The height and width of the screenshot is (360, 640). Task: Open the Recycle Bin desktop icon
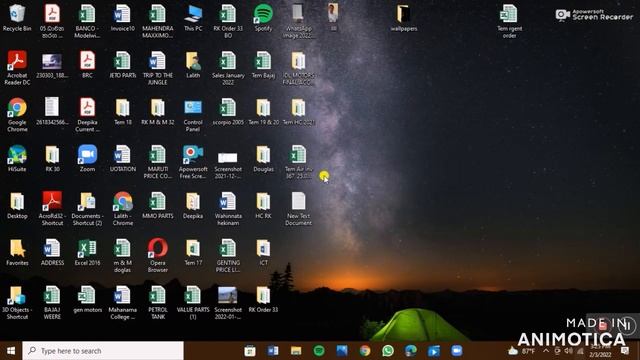pos(17,18)
